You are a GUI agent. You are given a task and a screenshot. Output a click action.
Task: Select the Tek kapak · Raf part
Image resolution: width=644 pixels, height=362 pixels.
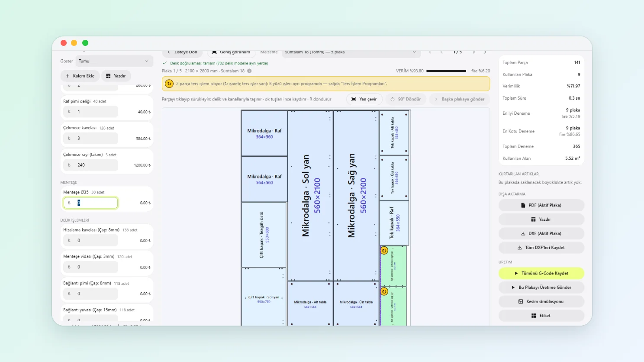tap(394, 223)
